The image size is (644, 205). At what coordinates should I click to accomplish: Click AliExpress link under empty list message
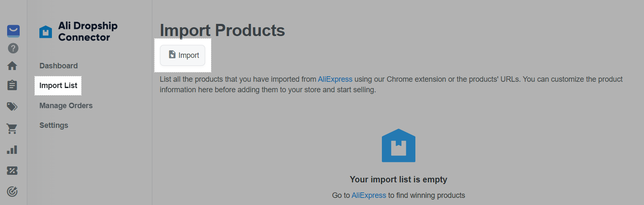click(x=368, y=195)
